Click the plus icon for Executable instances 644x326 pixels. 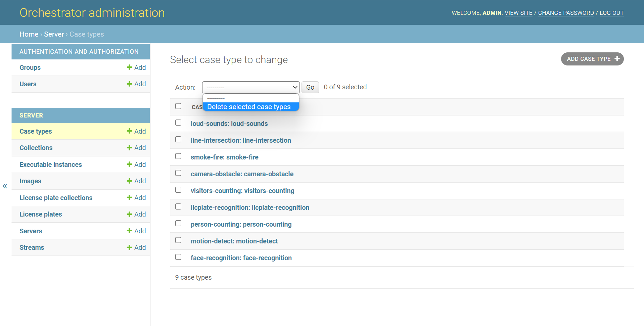click(129, 165)
